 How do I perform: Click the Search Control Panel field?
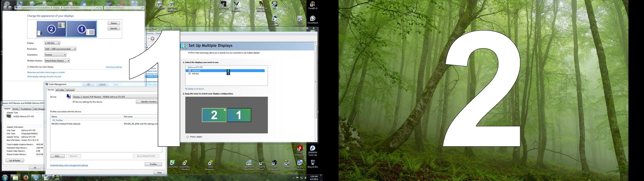(124, 7)
